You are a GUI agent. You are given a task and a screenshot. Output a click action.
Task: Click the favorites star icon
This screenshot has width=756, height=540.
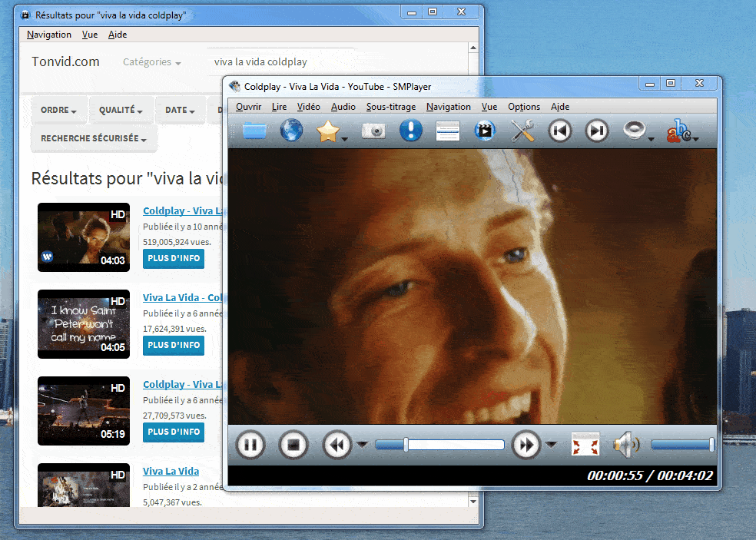pyautogui.click(x=327, y=131)
